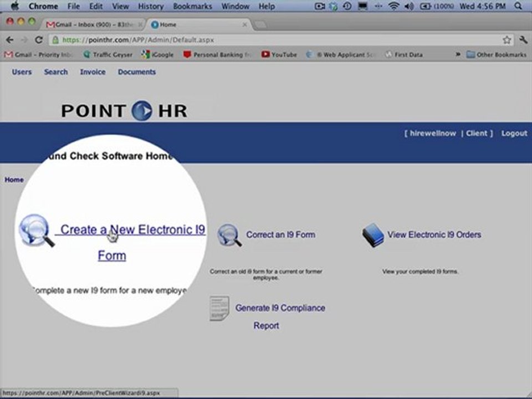Click the volume icon in menu bar

pos(409,6)
